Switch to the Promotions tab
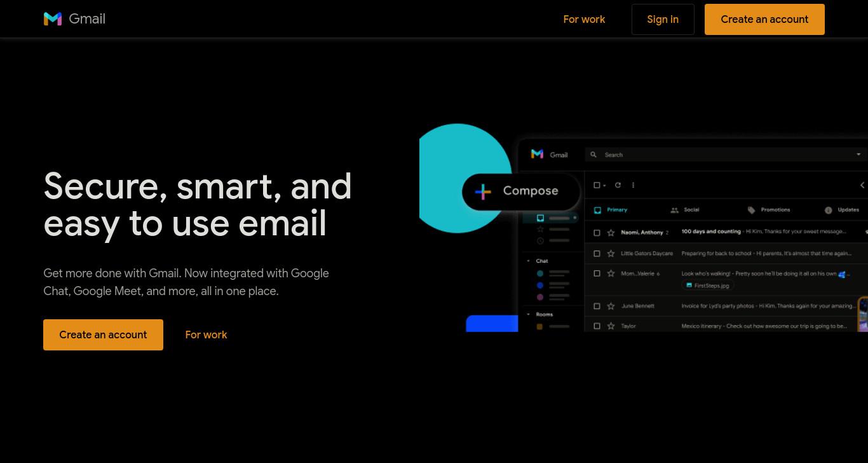 point(769,210)
